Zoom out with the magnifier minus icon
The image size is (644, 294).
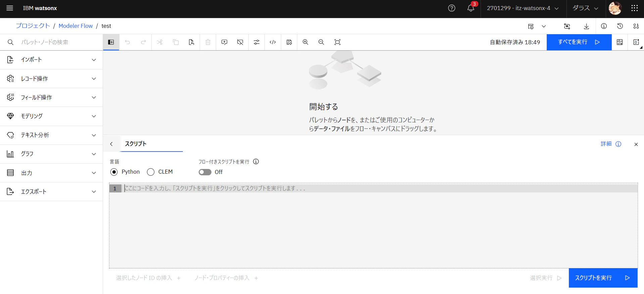pos(321,42)
